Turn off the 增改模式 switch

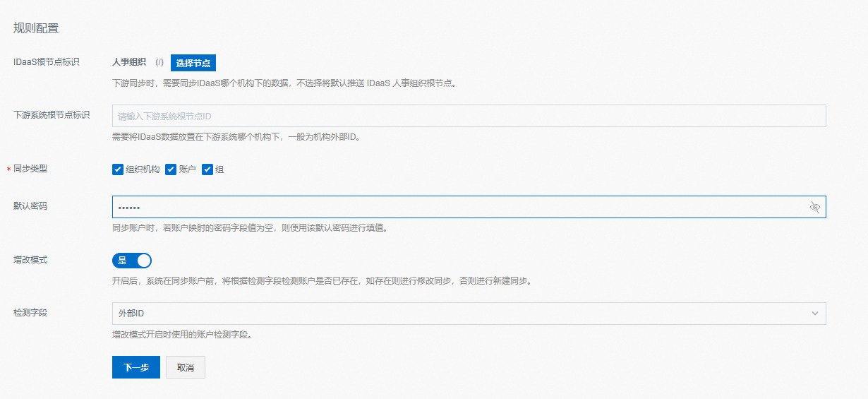pos(132,261)
